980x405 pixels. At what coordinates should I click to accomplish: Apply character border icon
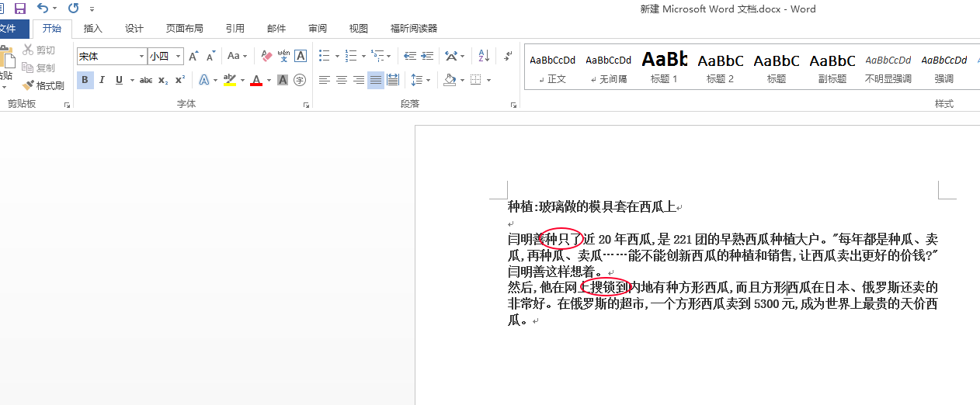pyautogui.click(x=301, y=56)
